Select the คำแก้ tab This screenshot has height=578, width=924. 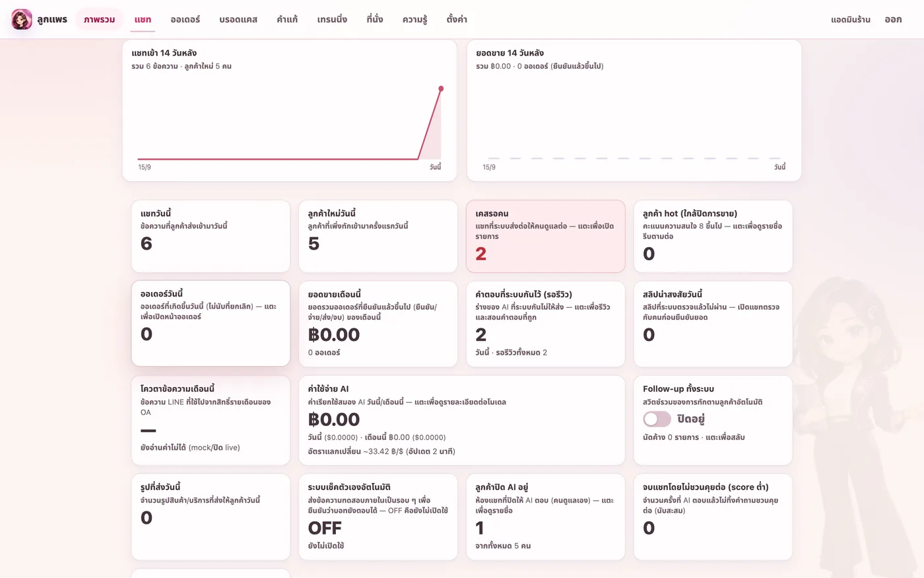tap(287, 20)
